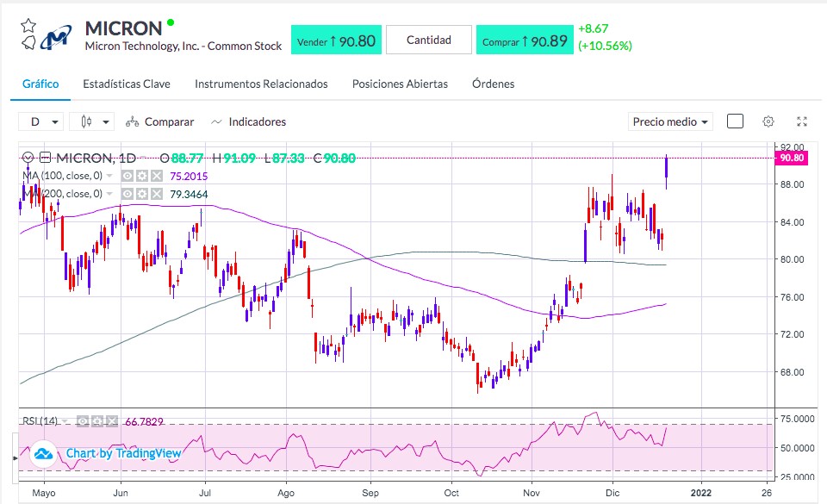Hide the MA 200 indicator with the eye icon
827x504 pixels.
(x=127, y=194)
